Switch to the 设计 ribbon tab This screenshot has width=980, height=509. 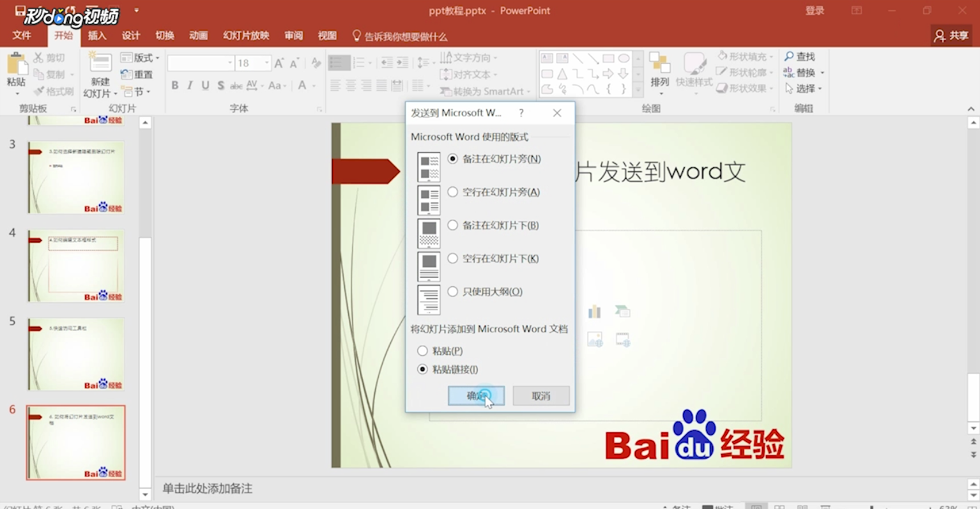(x=131, y=36)
